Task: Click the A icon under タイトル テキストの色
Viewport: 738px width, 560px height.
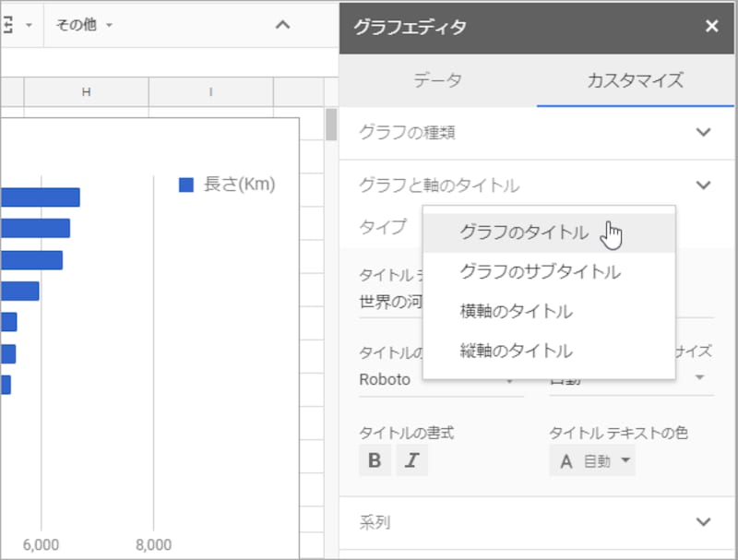Action: click(565, 460)
